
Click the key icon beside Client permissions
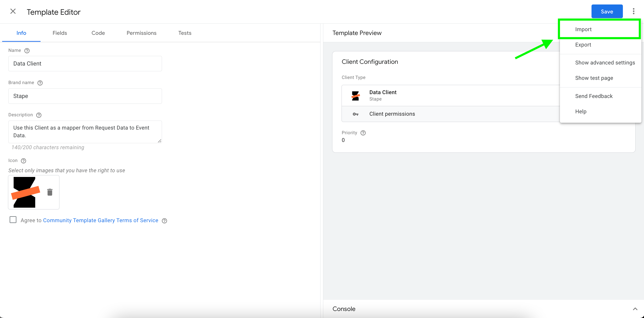pos(356,114)
